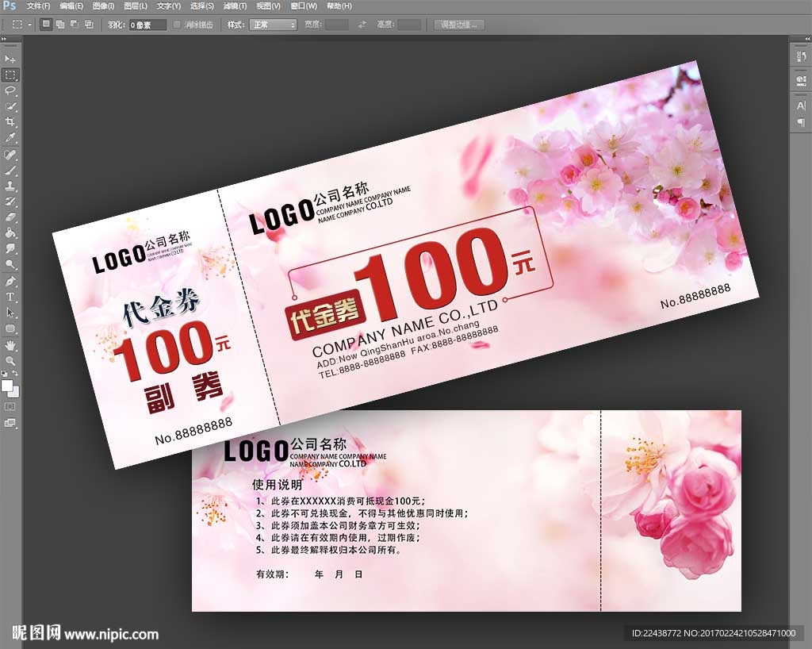Open the Properties panel icon

[x=801, y=80]
